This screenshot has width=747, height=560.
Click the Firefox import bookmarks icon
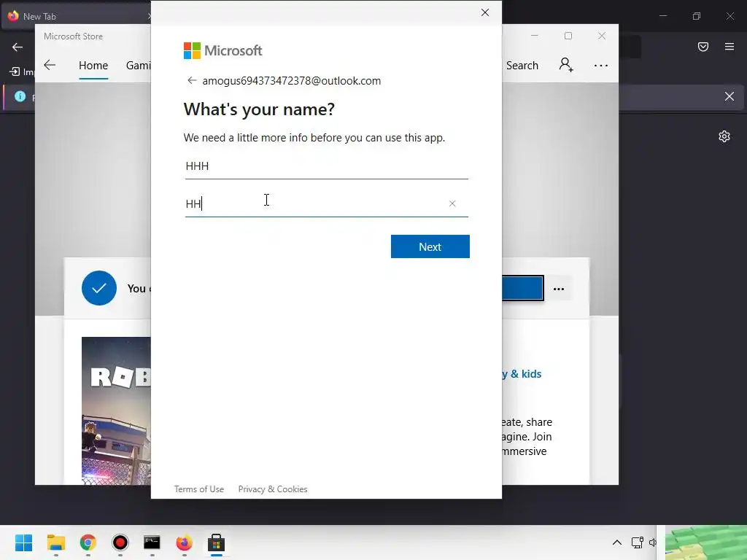[15, 72]
